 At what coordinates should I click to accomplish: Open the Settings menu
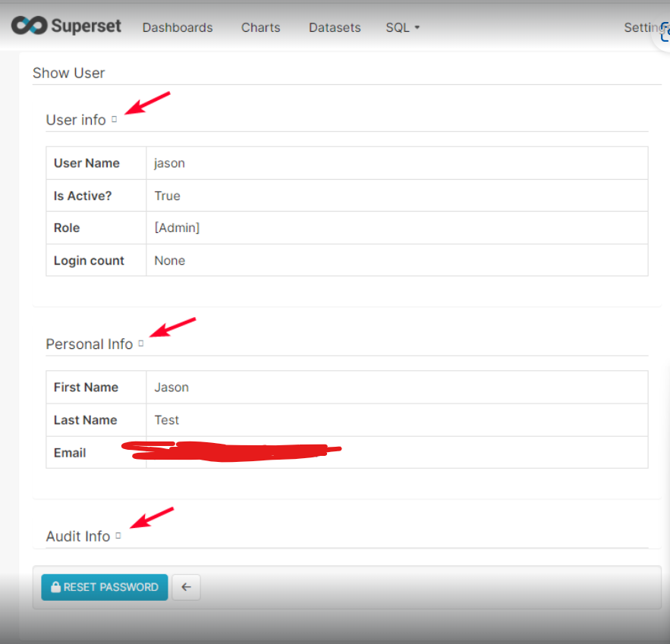tap(646, 27)
